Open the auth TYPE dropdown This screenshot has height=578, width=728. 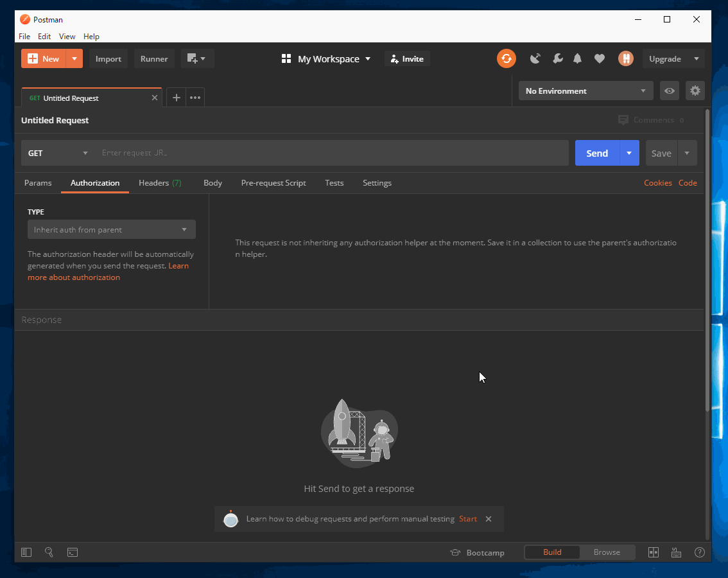[x=112, y=229]
